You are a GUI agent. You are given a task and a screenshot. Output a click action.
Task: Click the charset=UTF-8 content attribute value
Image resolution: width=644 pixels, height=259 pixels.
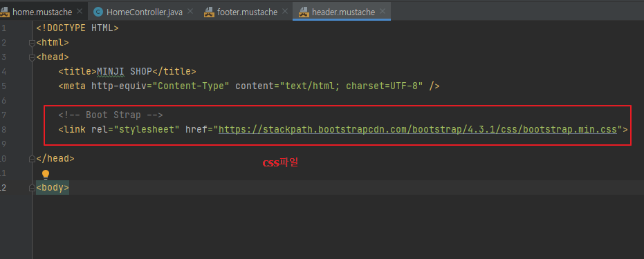click(385, 86)
